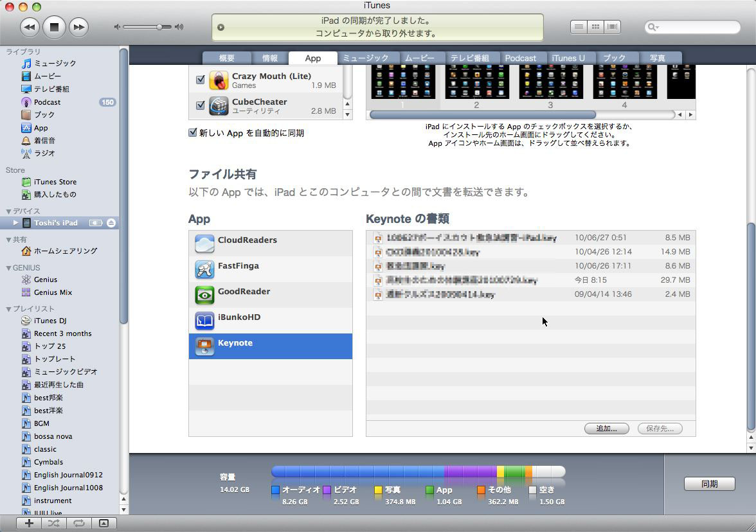Show the artwork viewer in bottom bar

[x=104, y=523]
